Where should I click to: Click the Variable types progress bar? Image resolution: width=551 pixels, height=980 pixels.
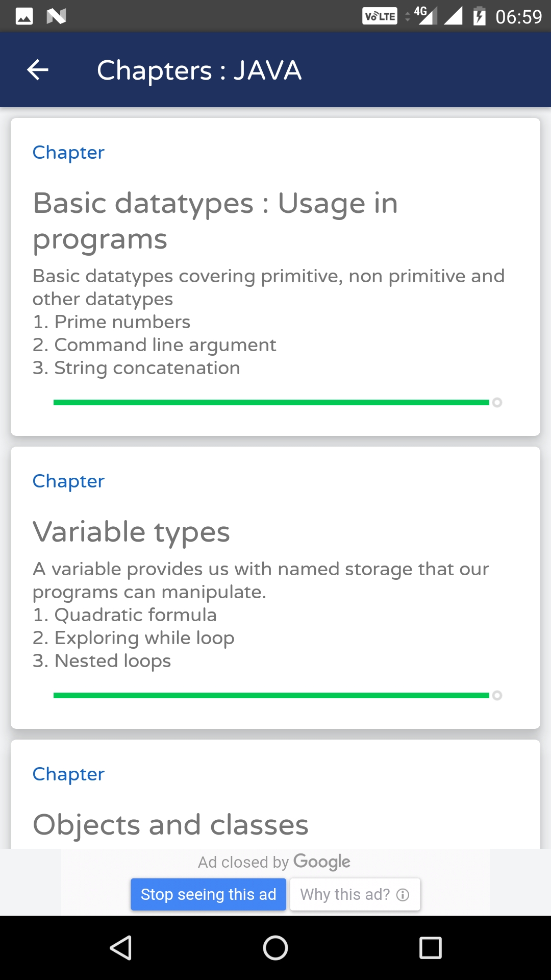click(271, 696)
